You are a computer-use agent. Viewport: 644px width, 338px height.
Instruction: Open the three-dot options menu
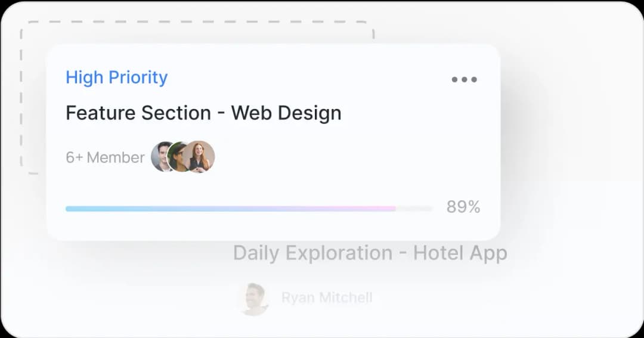[x=464, y=79]
